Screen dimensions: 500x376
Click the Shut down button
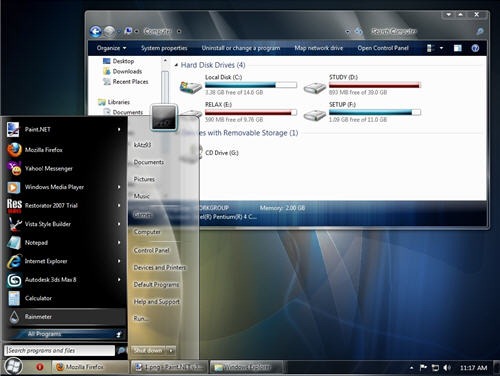148,351
